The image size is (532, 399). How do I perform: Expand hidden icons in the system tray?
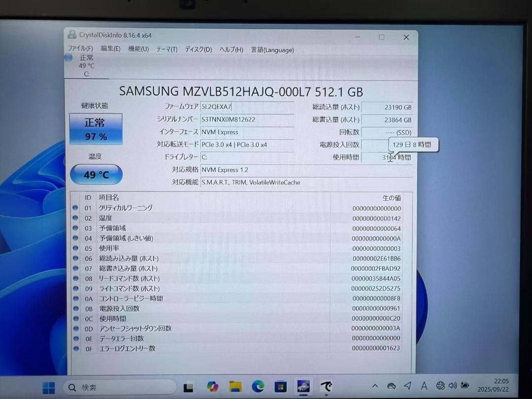(375, 387)
